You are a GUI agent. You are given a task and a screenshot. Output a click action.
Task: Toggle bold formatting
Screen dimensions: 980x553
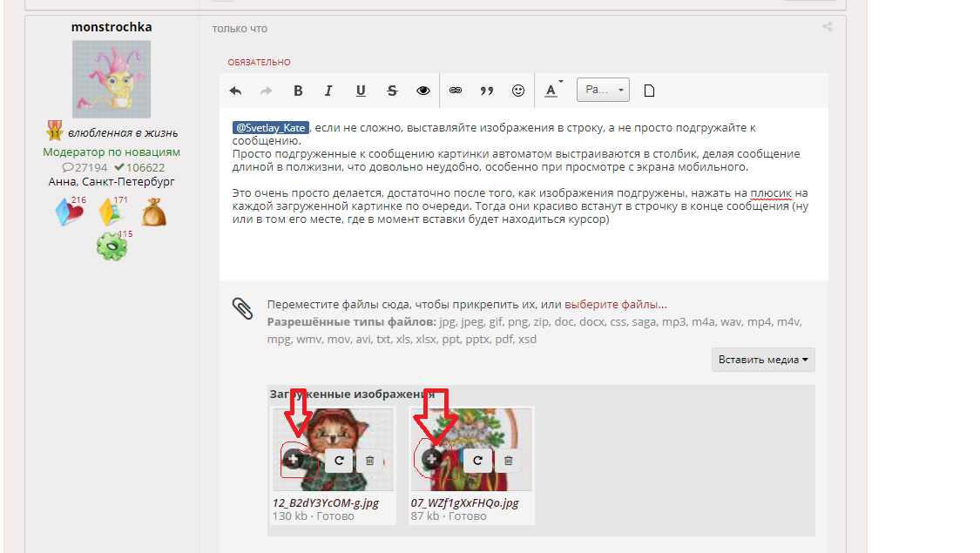pos(298,91)
